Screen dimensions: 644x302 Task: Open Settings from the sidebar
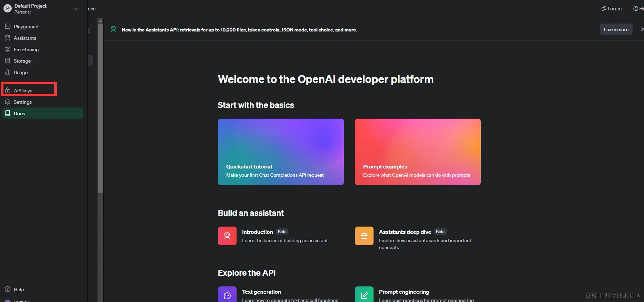[43, 102]
